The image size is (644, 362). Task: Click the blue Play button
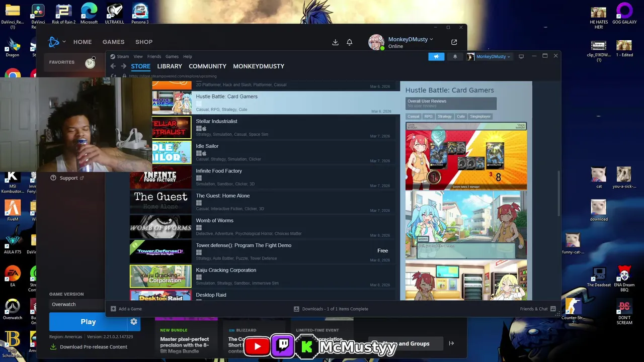88,322
